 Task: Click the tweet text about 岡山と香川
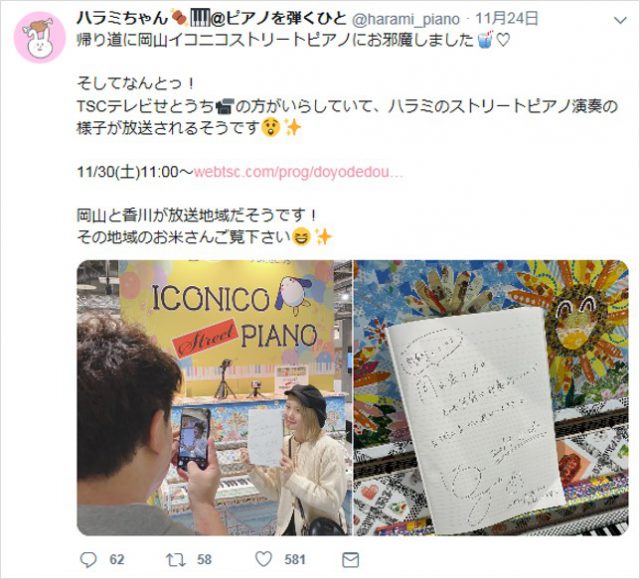[x=197, y=215]
